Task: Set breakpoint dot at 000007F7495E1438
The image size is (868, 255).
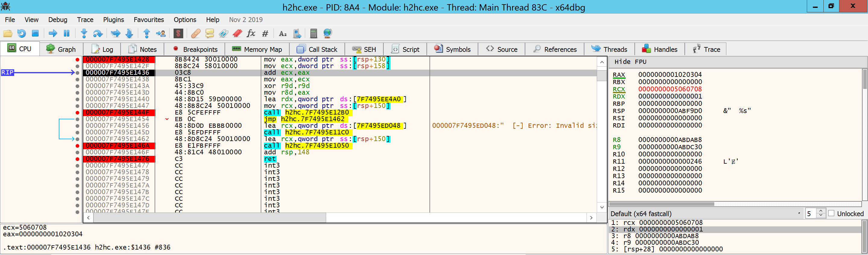Action: click(77, 80)
